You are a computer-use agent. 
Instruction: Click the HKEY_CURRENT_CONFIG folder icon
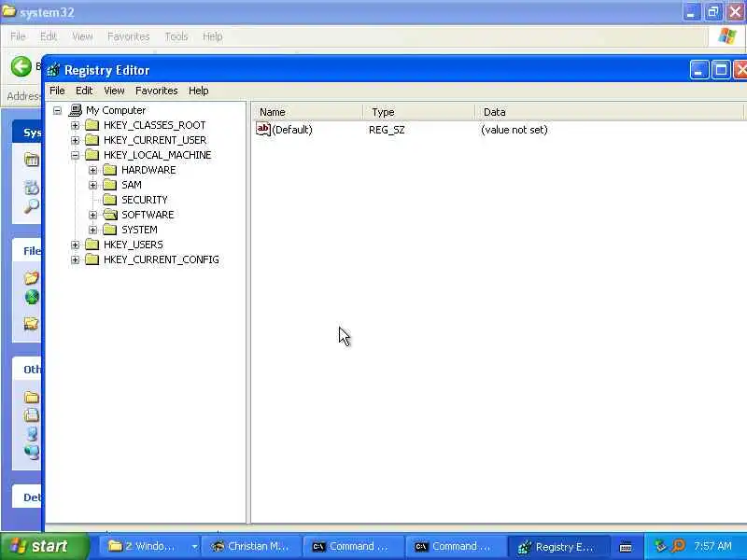coord(92,259)
